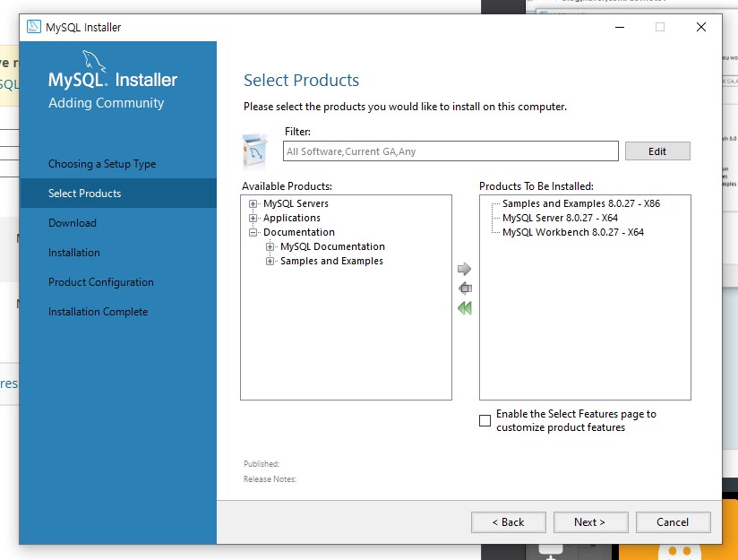
Task: Click the Cancel button
Action: [673, 522]
